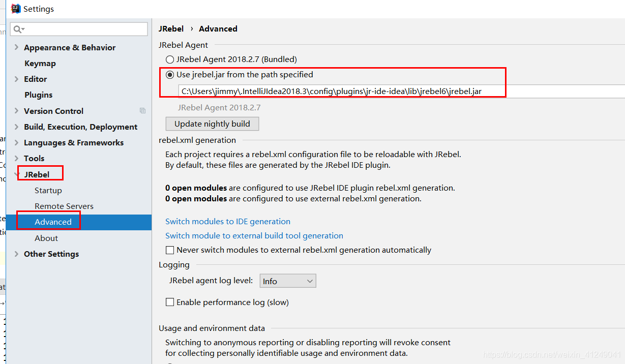Viewport: 625px width, 364px height.
Task: Open the Keymap settings page
Action: [x=40, y=64]
